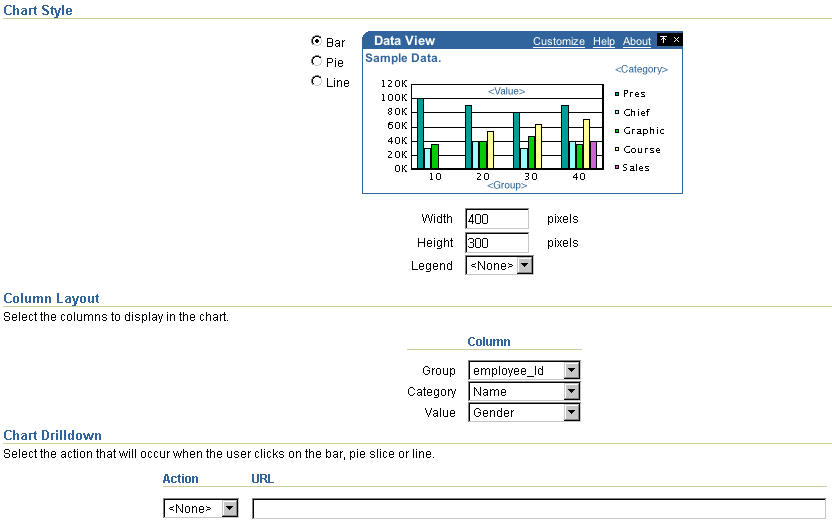Collapse the Data View portlet with arrow icon
832x523 pixels.
663,40
